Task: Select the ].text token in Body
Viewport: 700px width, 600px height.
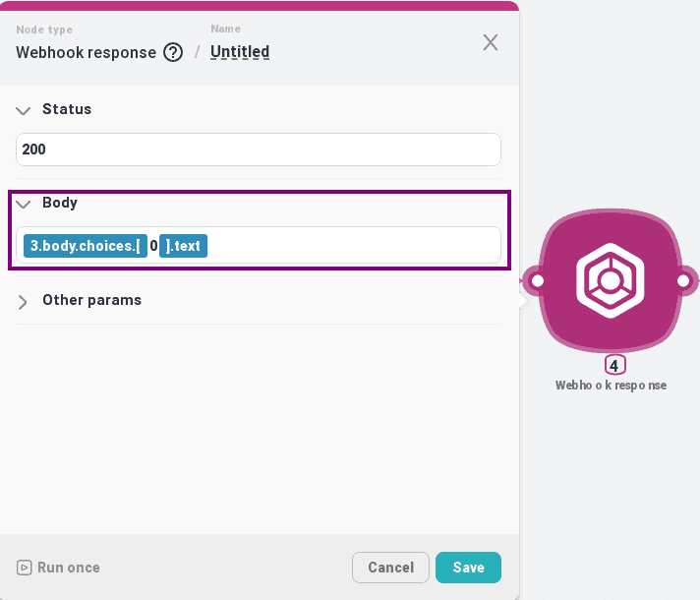Action: pos(184,246)
